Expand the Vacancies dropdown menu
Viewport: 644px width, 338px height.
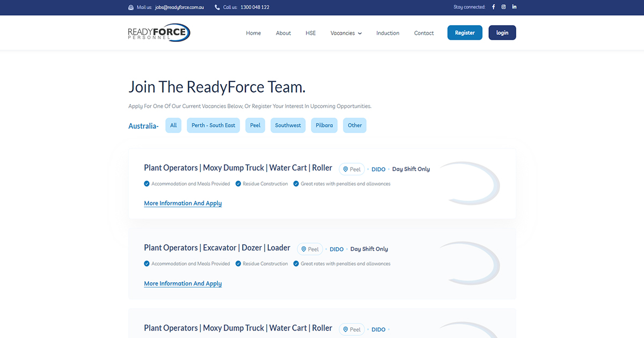(x=346, y=33)
